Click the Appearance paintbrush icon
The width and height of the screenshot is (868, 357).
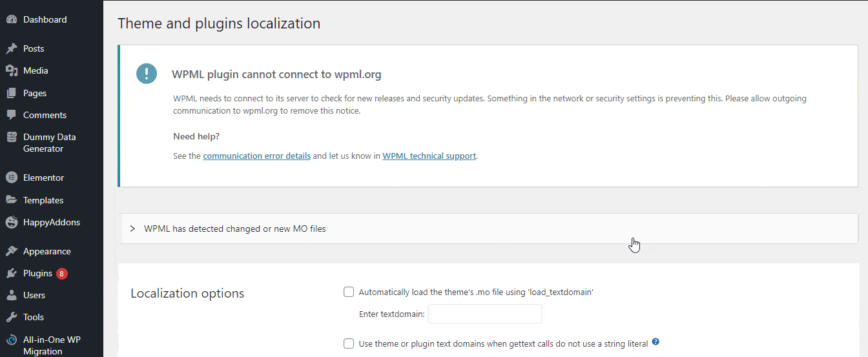click(x=11, y=251)
